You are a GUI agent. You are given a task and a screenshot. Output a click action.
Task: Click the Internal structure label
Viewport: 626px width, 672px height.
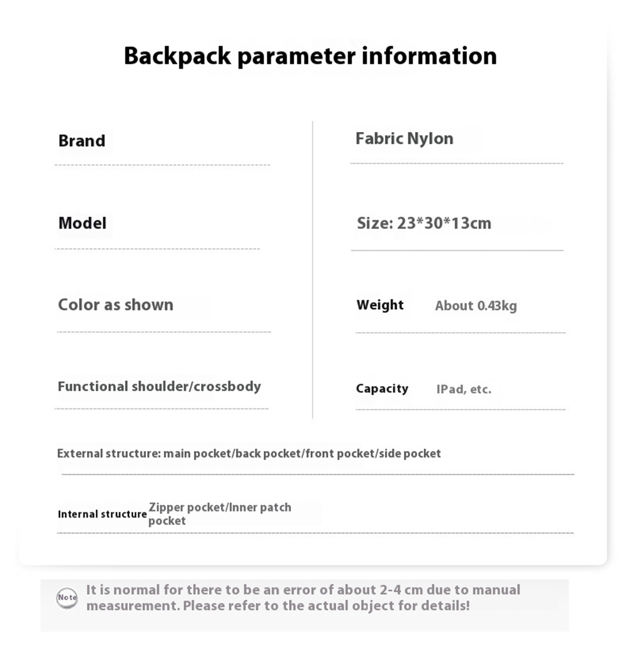click(x=102, y=514)
